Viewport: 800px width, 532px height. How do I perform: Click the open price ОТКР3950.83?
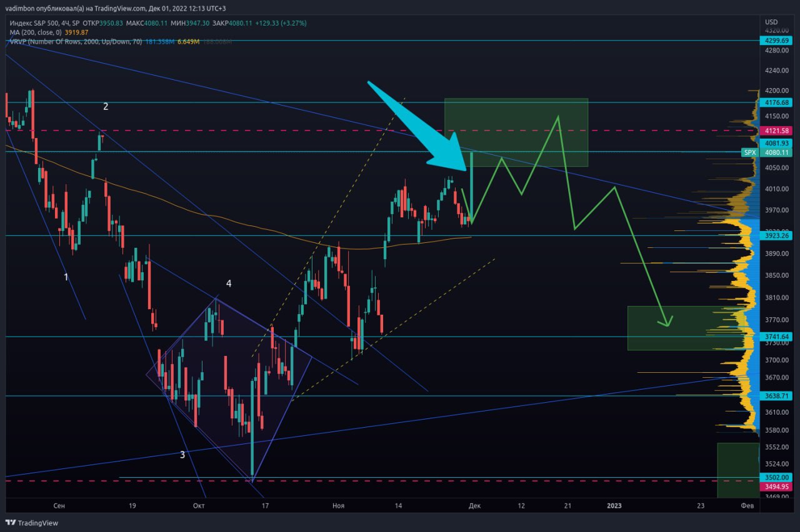(104, 22)
